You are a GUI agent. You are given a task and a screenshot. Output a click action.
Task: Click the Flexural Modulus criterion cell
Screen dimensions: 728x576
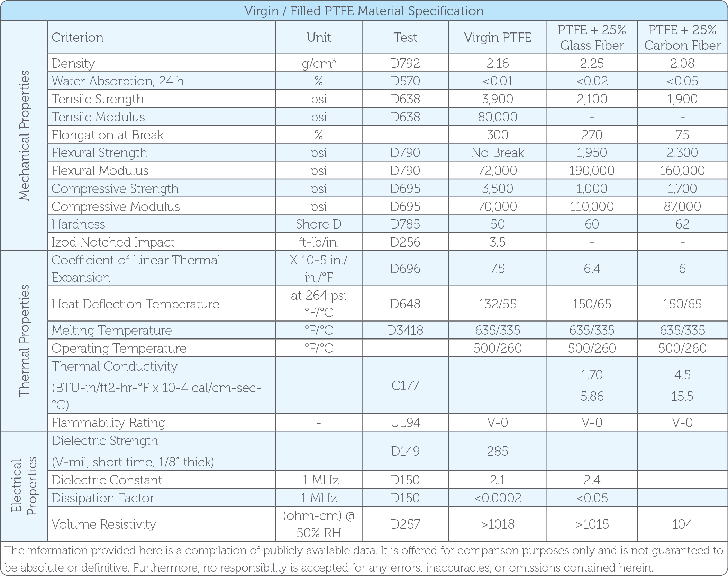click(x=100, y=170)
